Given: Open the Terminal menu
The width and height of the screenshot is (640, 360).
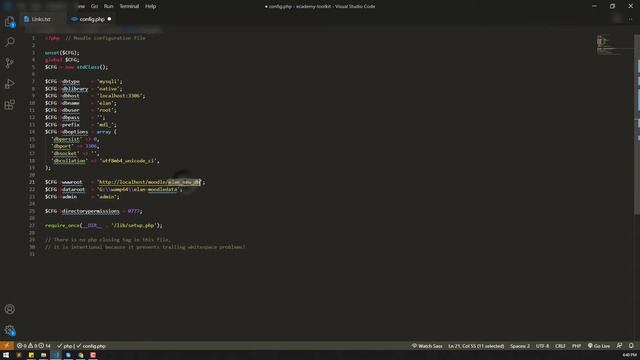Looking at the screenshot, I should pyautogui.click(x=129, y=6).
